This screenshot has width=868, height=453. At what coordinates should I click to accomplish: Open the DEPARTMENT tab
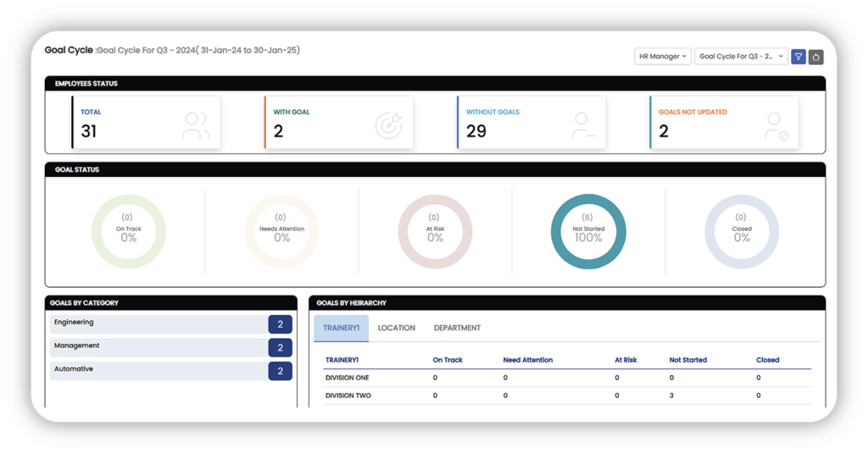pos(457,329)
